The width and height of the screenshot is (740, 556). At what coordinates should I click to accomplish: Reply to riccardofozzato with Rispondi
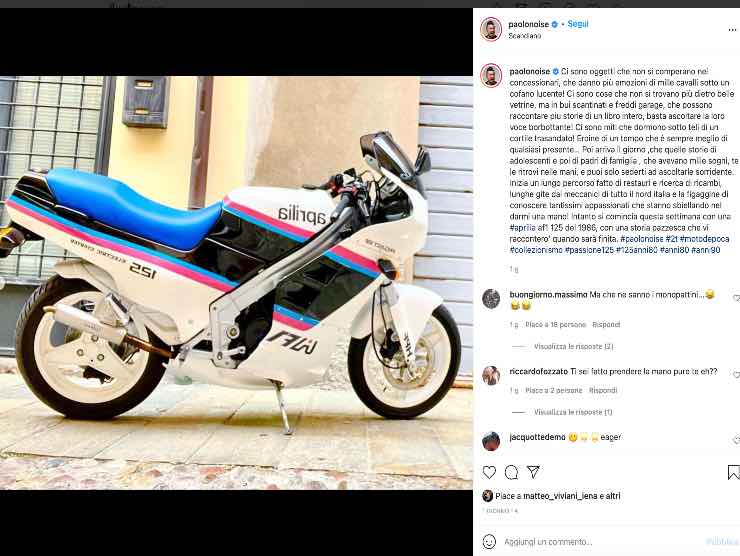(x=603, y=390)
